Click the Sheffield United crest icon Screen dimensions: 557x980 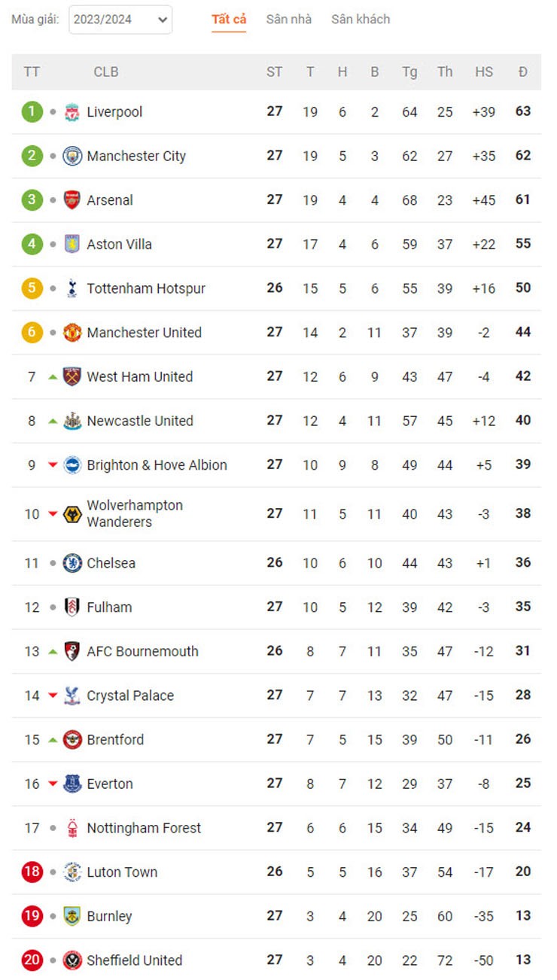click(x=72, y=960)
